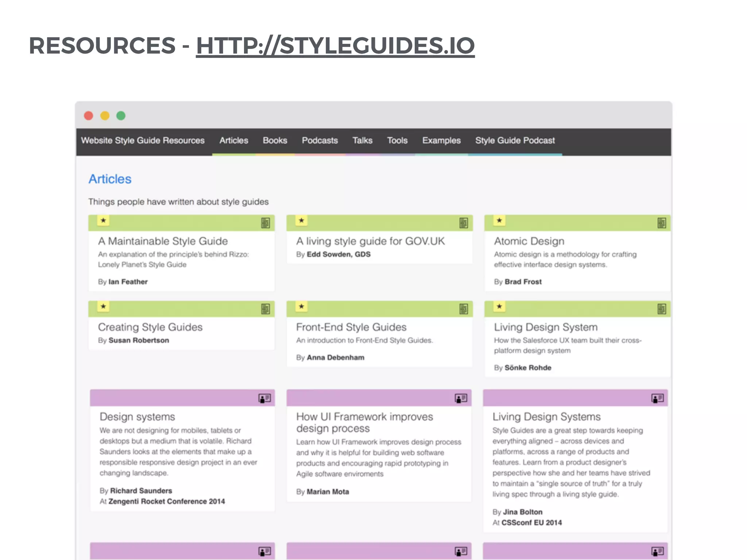Click article icon on Living Design System card
Viewport: 747px width, 560px height.
pyautogui.click(x=662, y=309)
